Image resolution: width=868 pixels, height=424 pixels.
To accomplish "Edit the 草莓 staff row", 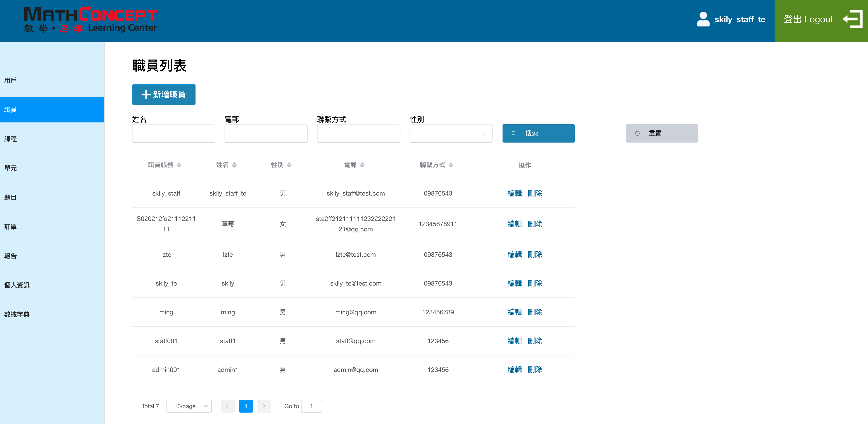I will (515, 224).
